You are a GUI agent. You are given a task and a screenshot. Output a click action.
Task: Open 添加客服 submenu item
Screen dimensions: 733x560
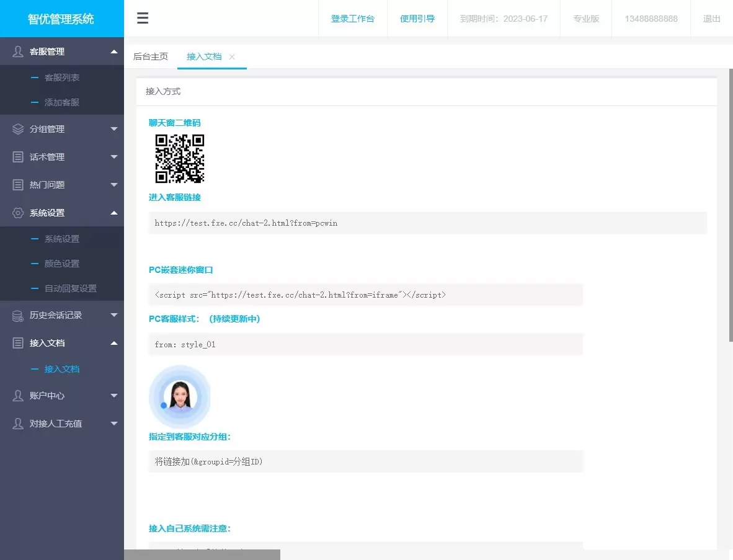(62, 102)
